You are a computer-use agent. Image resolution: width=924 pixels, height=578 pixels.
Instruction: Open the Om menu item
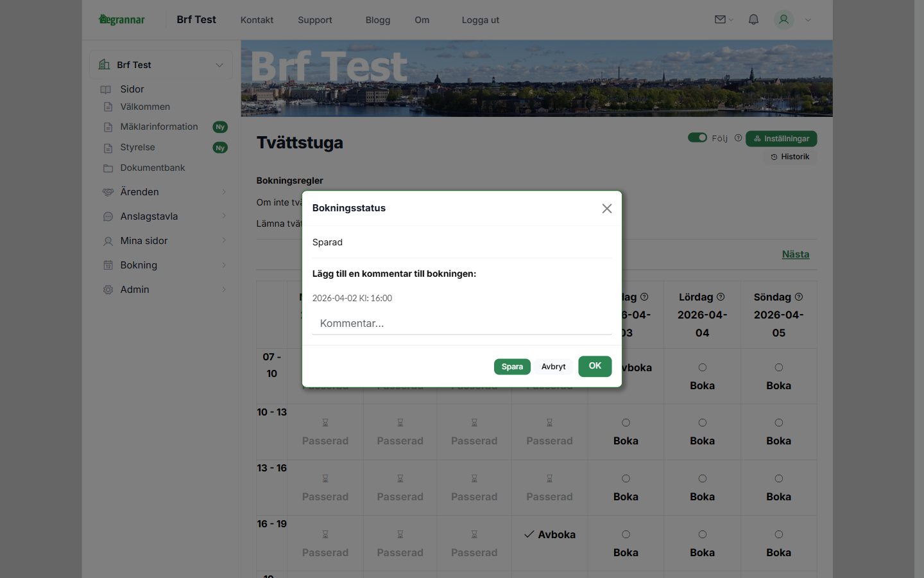pos(422,20)
